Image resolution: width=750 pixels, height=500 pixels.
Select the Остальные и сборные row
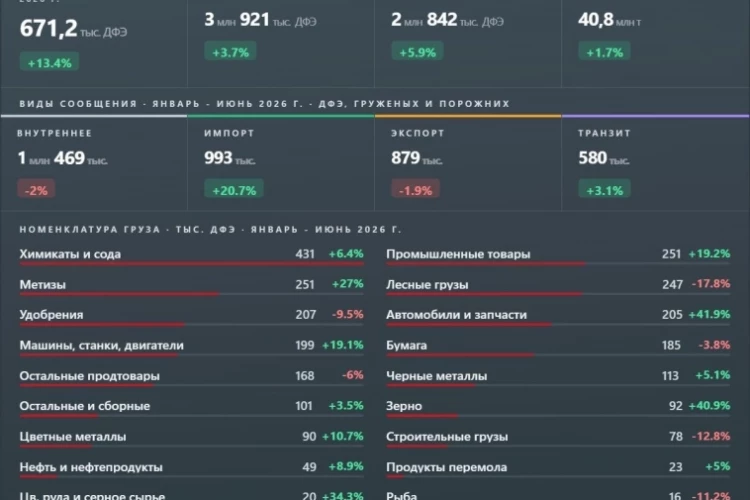(191, 408)
